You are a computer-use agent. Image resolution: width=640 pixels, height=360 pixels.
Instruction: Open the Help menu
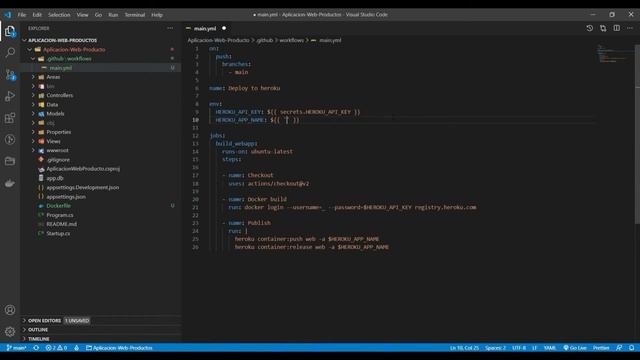157,15
